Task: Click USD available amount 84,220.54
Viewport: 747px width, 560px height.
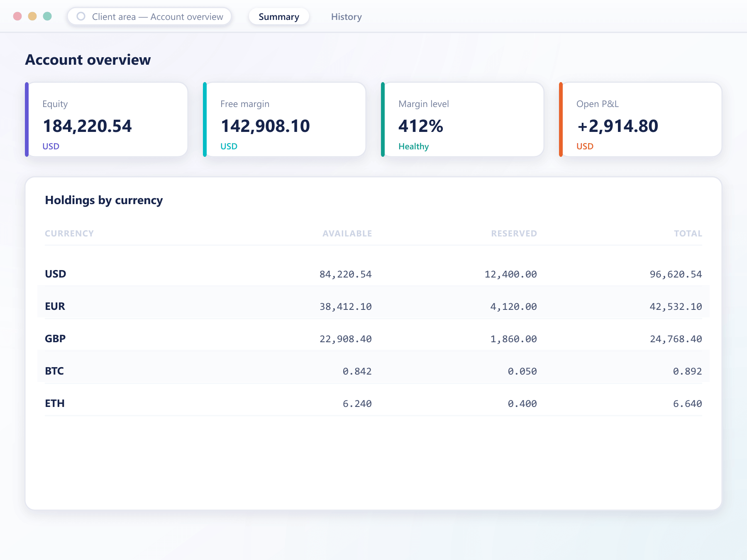Action: click(x=346, y=274)
